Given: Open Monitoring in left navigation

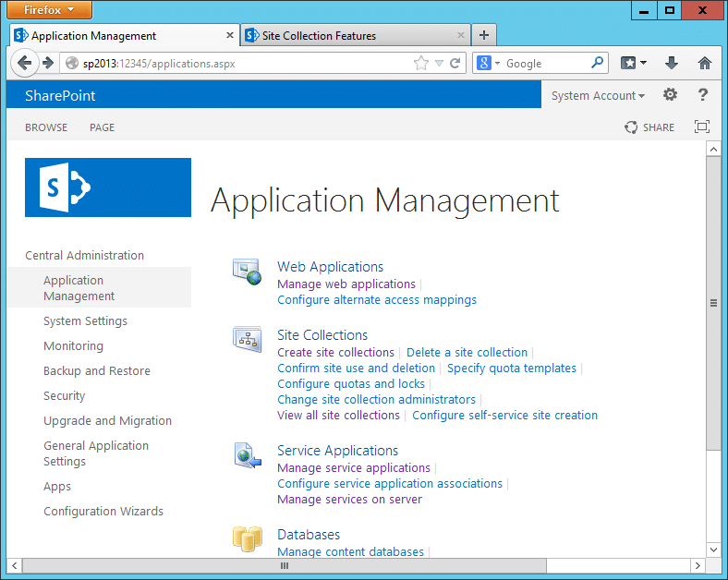Looking at the screenshot, I should [73, 345].
